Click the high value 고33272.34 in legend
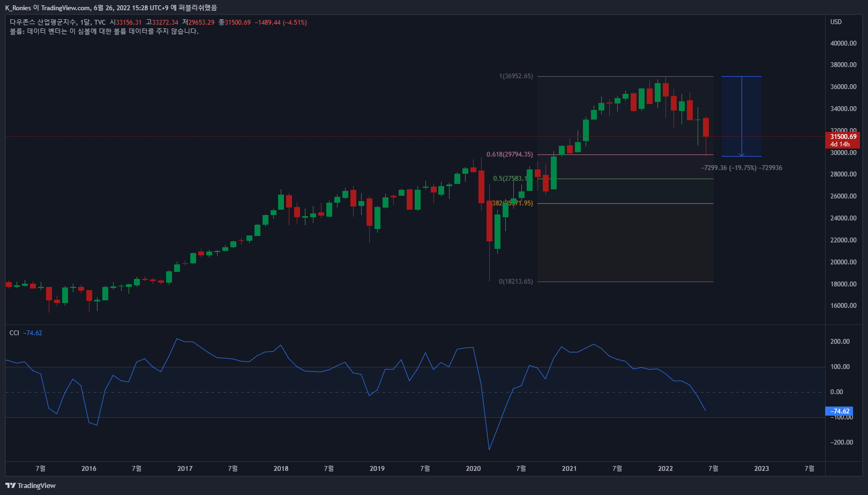This screenshot has width=868, height=495. point(162,23)
